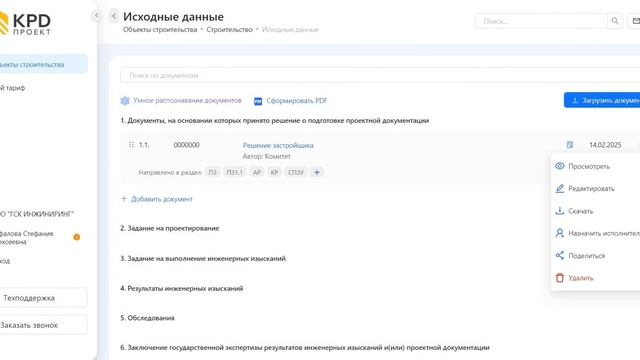Open the mail envelope icon
The width and height of the screenshot is (640, 360).
tap(635, 21)
